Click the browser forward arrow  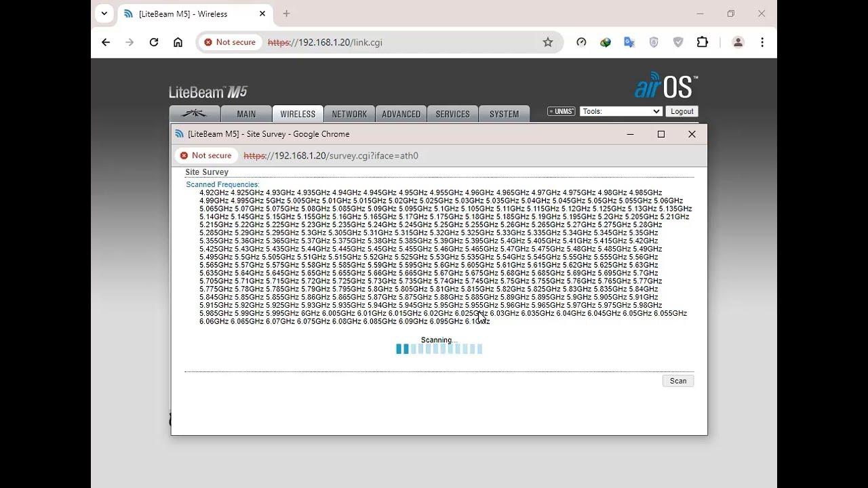130,42
